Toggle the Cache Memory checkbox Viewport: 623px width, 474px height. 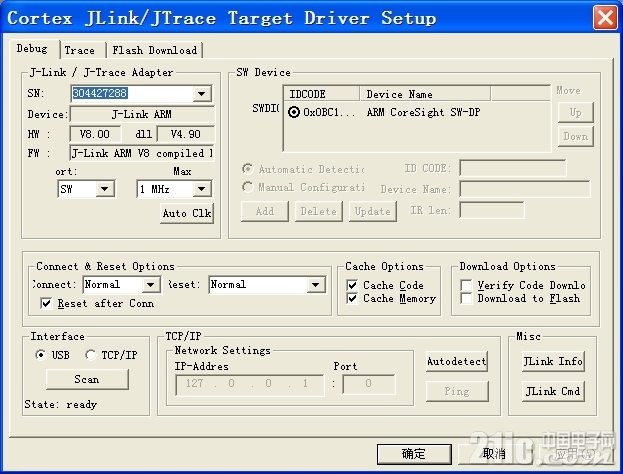pos(352,298)
